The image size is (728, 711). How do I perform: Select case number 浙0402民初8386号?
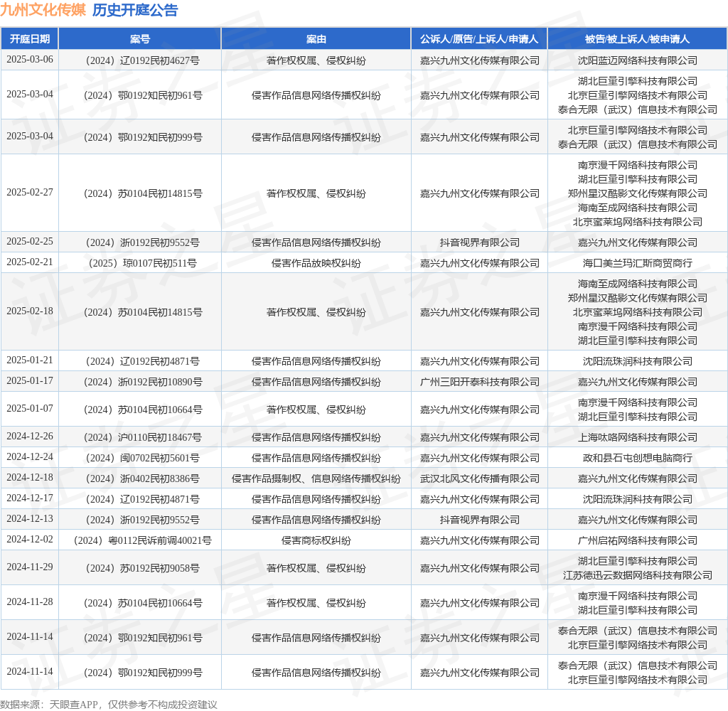(x=142, y=479)
